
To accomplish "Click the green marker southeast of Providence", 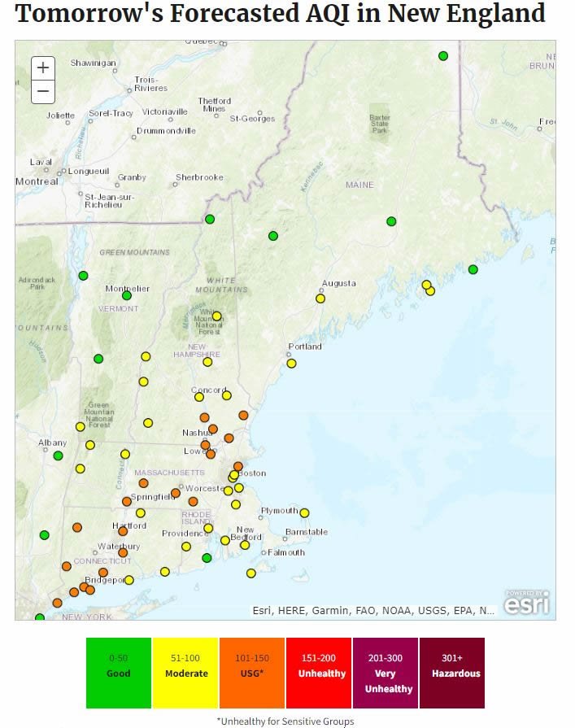I will (x=207, y=558).
